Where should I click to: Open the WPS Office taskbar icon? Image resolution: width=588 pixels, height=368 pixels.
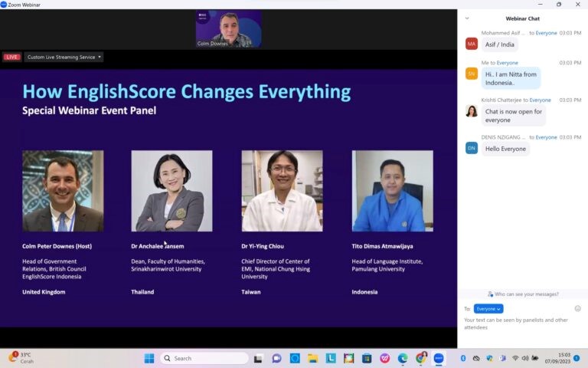pos(385,358)
